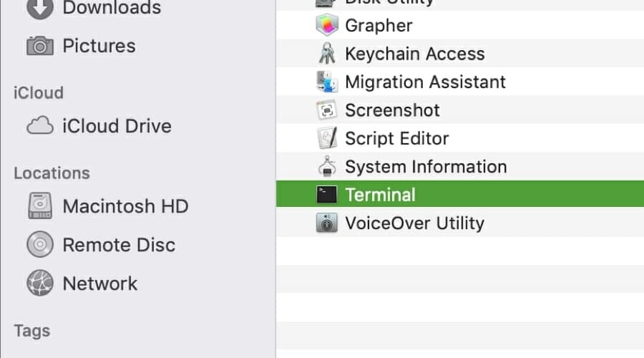
Task: Collapse the Locations sidebar section
Action: tap(52, 173)
